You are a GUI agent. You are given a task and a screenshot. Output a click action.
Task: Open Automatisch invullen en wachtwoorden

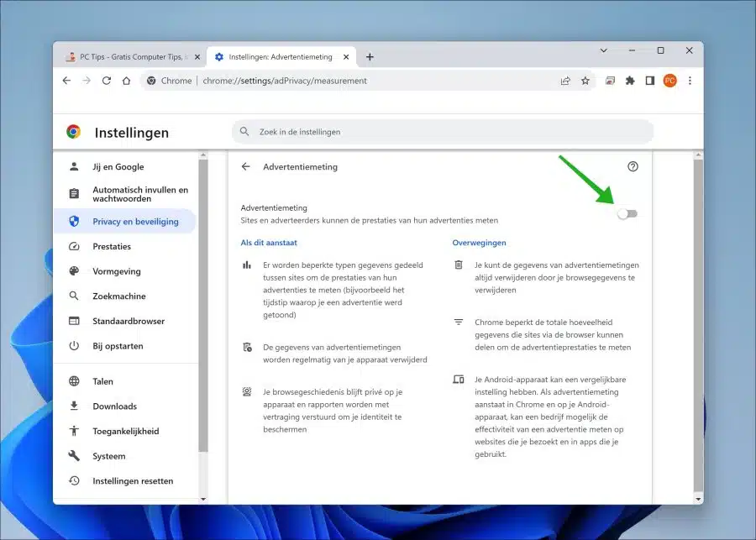point(125,194)
